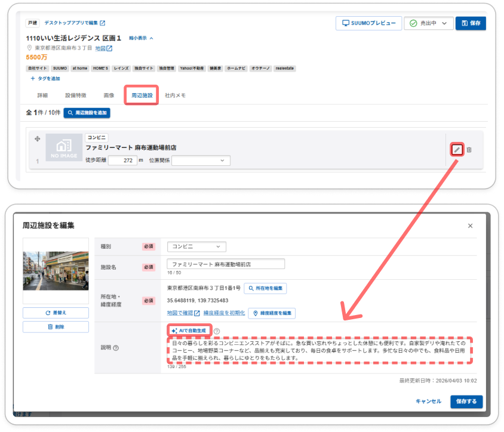Click 周辺施設を追加 button
This screenshot has width=504, height=432.
click(x=87, y=113)
